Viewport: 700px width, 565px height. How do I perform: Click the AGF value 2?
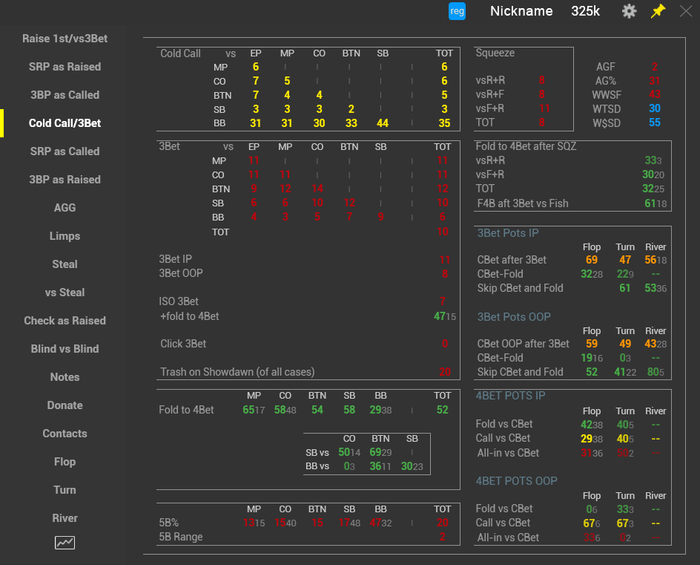pos(654,67)
